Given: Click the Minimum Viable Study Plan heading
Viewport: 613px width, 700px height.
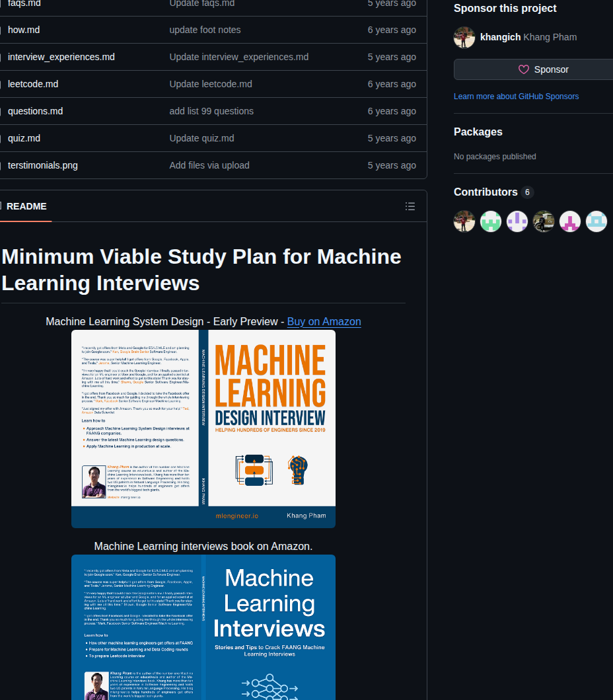Looking at the screenshot, I should tap(201, 270).
